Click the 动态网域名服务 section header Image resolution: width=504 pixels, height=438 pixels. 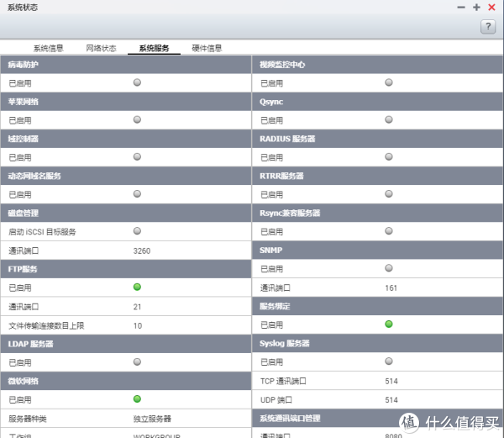pos(126,176)
